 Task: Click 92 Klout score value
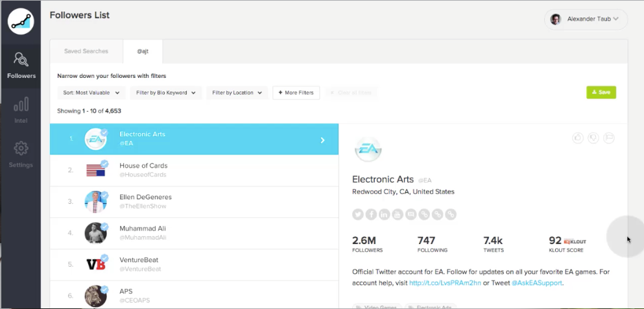pos(555,240)
